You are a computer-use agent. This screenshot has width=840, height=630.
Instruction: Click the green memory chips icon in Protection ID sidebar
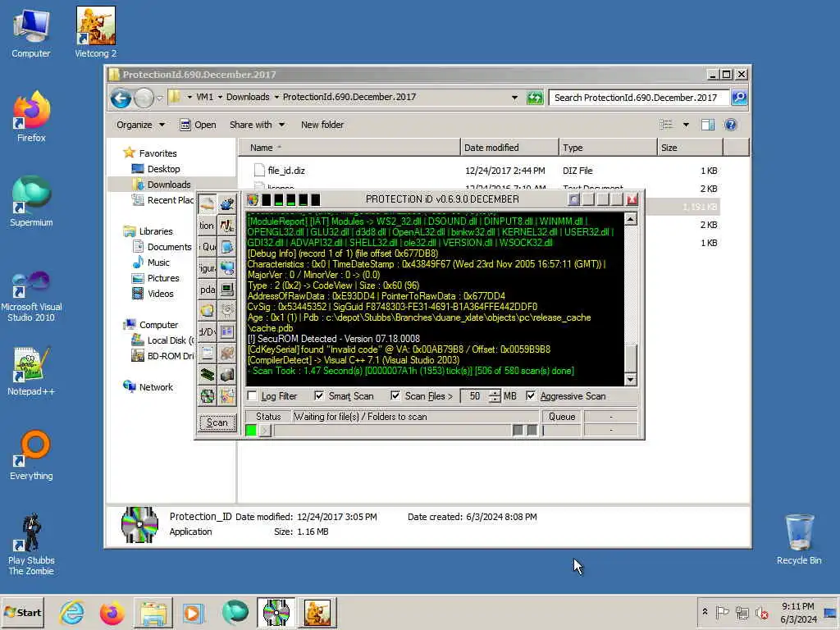pyautogui.click(x=208, y=374)
